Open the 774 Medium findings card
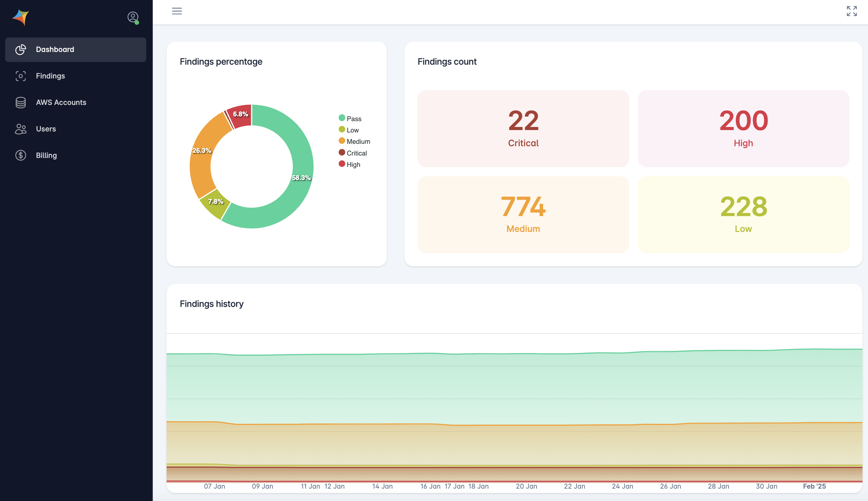868x501 pixels. [523, 215]
